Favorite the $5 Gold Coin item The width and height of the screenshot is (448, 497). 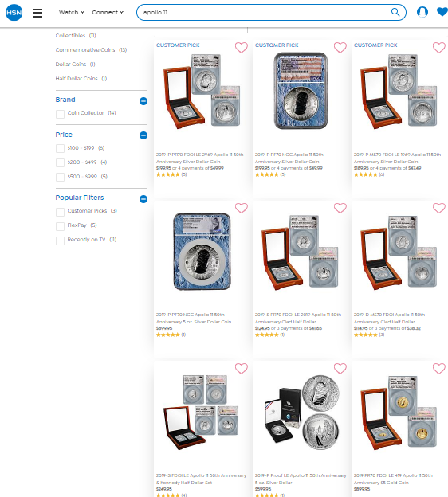[x=438, y=368]
